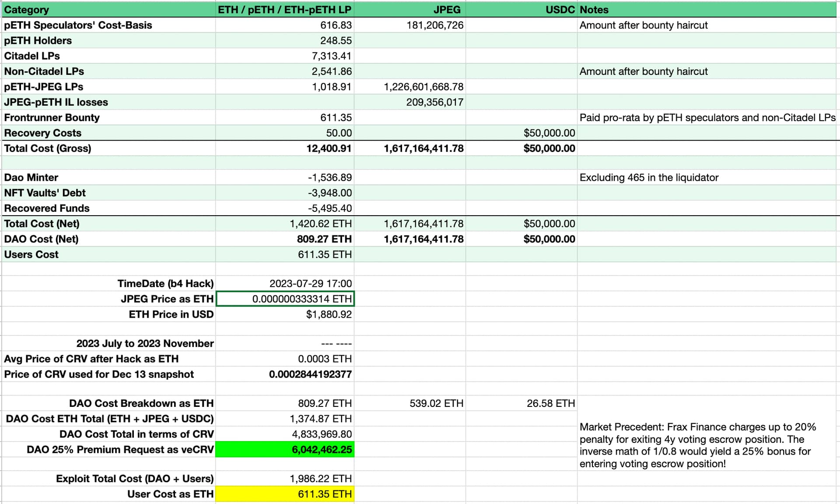Select the JPEG column header cell
Image resolution: width=840 pixels, height=504 pixels.
(x=409, y=10)
